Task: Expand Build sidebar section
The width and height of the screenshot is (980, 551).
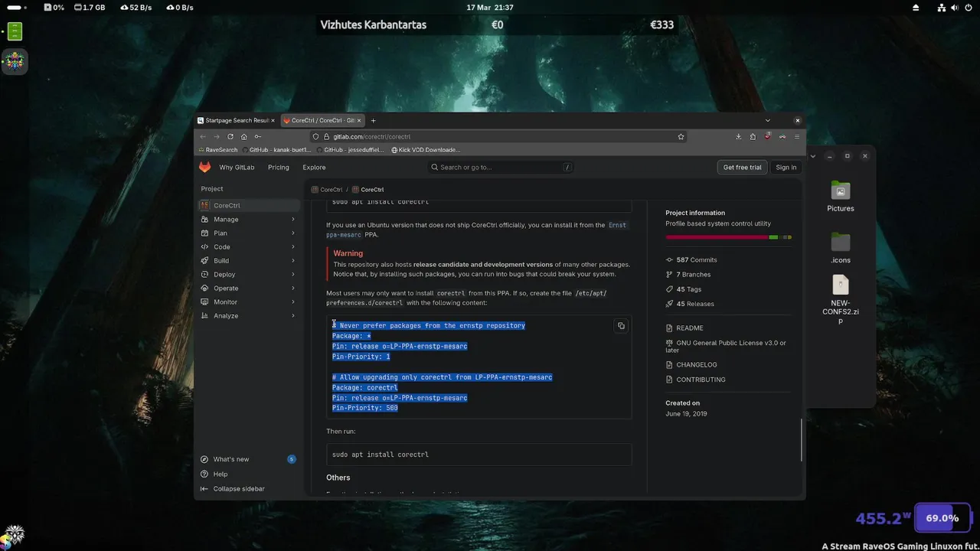Action: pyautogui.click(x=249, y=261)
